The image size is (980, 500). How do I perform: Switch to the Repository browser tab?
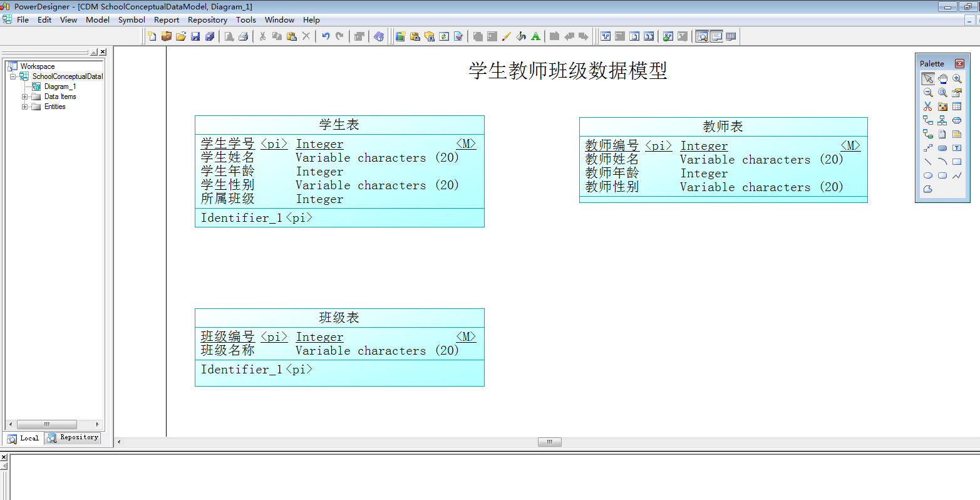73,438
